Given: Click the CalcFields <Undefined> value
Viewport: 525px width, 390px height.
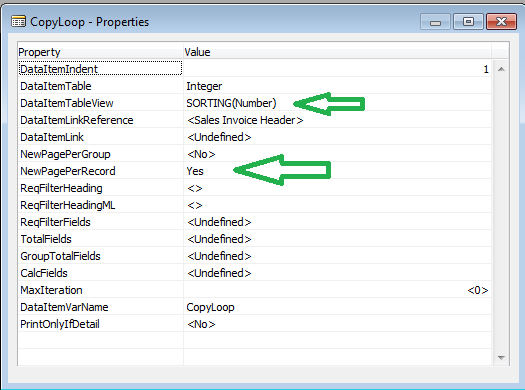Looking at the screenshot, I should point(219,273).
